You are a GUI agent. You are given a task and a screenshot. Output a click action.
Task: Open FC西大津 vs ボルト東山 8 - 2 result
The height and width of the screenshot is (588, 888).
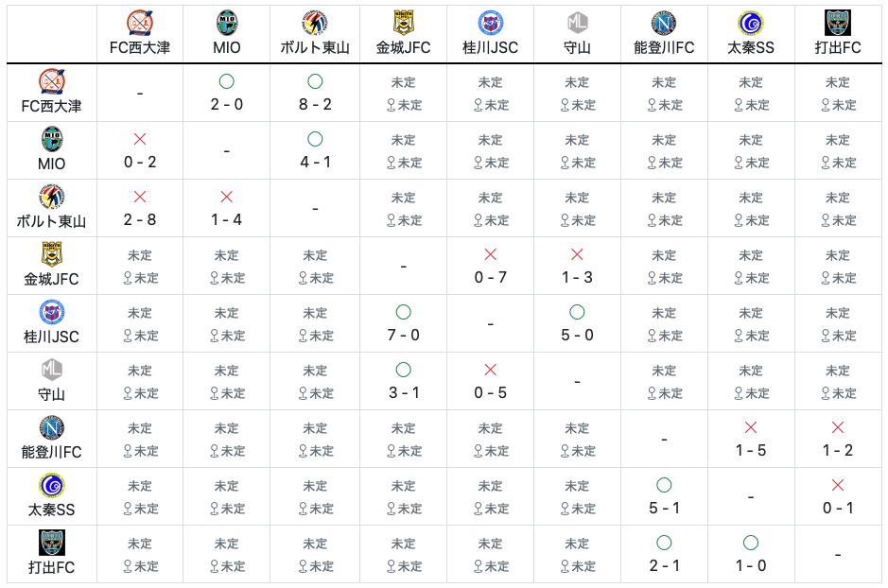pos(315,104)
